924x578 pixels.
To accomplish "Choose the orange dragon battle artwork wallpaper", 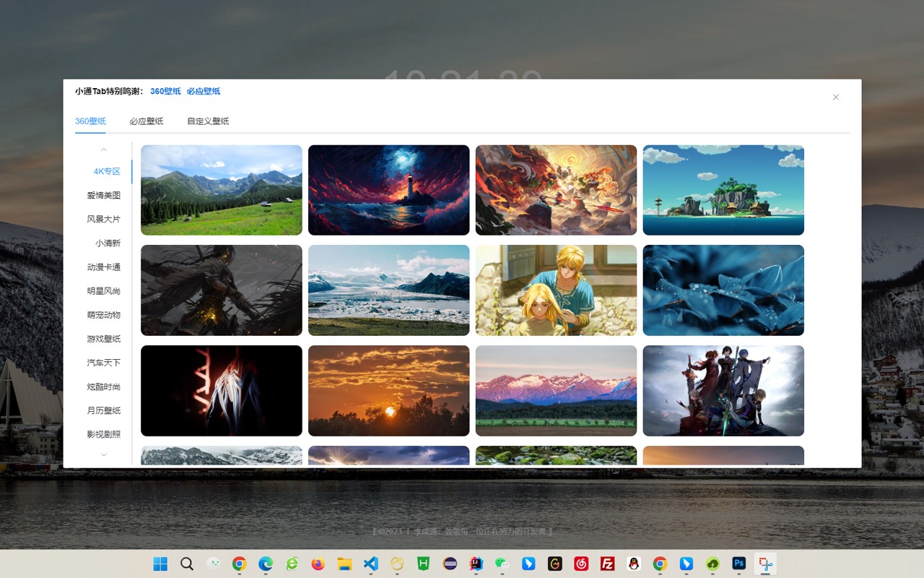I will 556,190.
